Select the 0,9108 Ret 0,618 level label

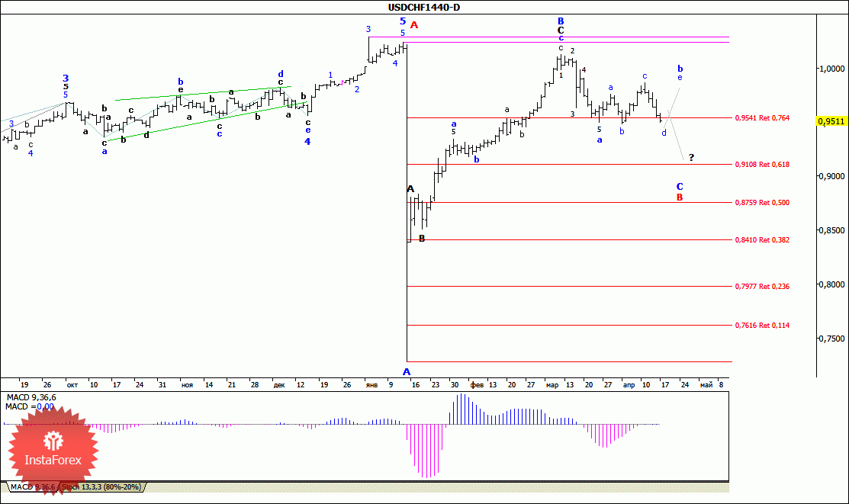tap(762, 164)
